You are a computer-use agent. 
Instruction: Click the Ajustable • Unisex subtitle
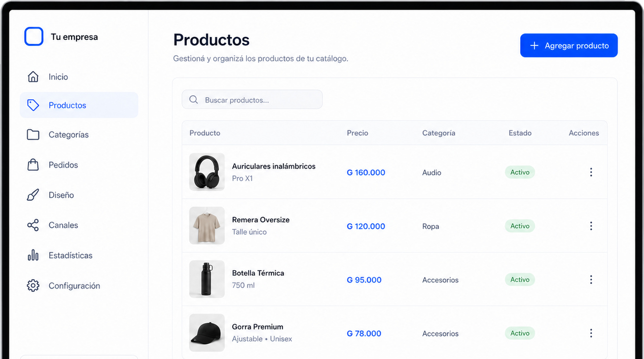click(x=262, y=339)
